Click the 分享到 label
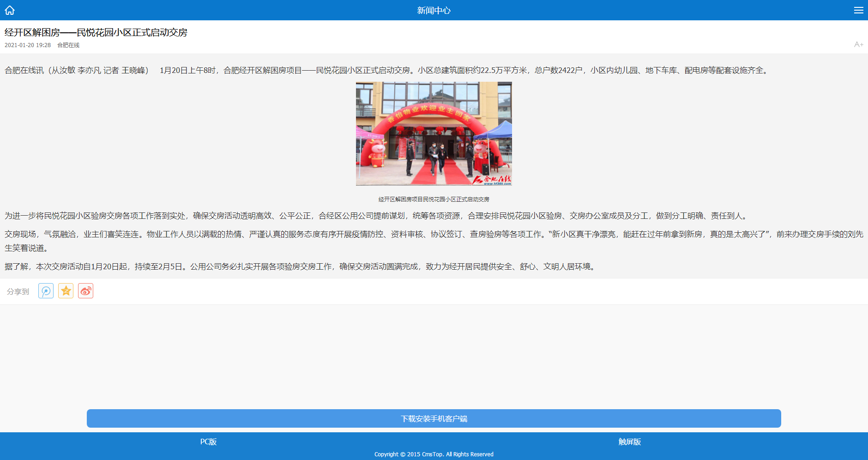The width and height of the screenshot is (868, 460). coord(18,291)
